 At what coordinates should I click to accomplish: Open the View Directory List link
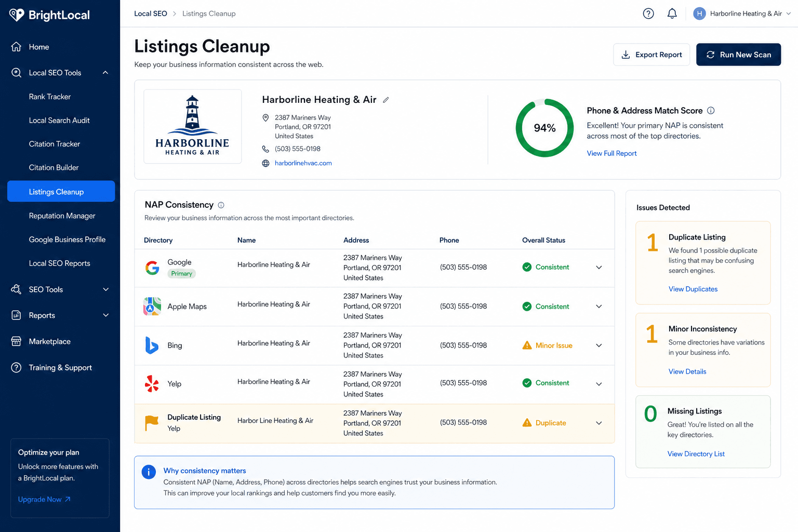(696, 454)
